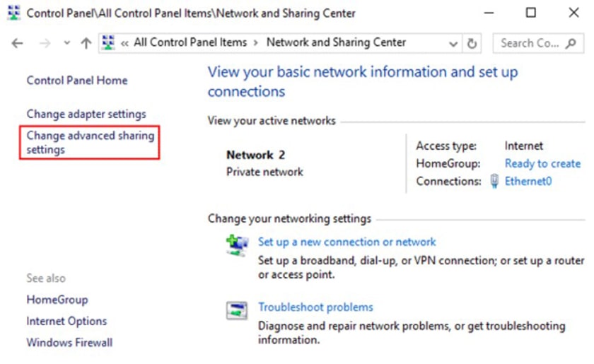Open Change advanced sharing settings
This screenshot has width=594, height=364.
click(x=90, y=142)
